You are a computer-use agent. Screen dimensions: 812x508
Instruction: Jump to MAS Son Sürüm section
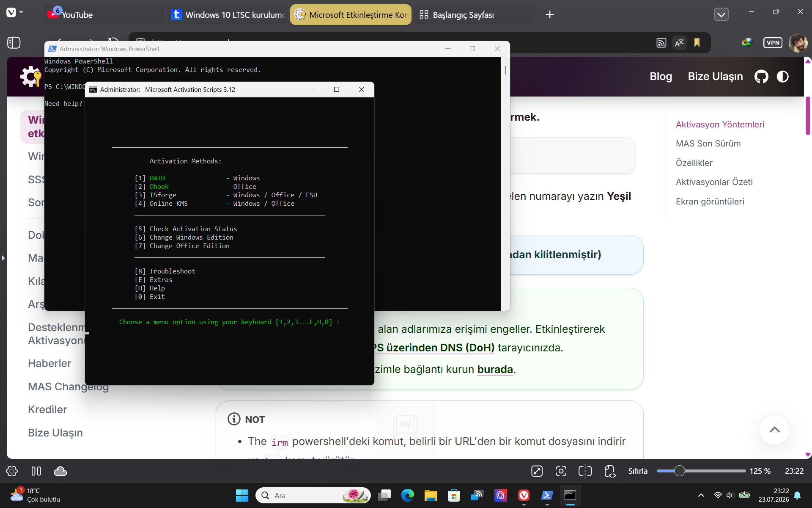click(708, 144)
